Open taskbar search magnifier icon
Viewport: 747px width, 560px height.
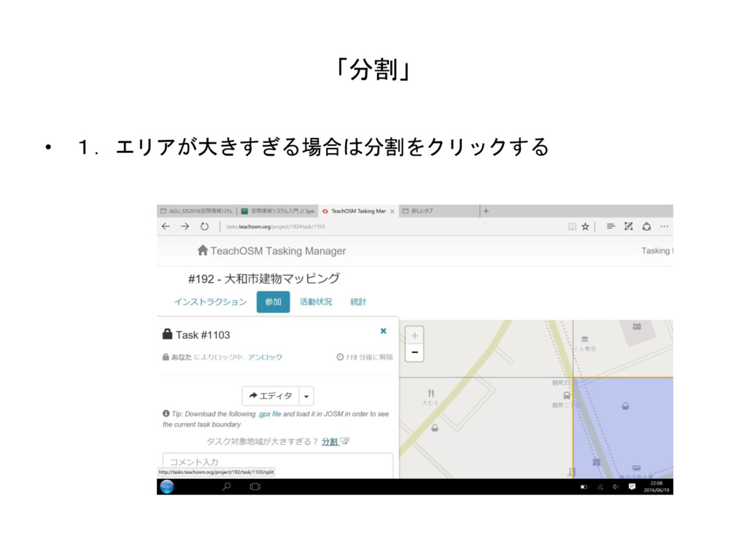point(227,486)
